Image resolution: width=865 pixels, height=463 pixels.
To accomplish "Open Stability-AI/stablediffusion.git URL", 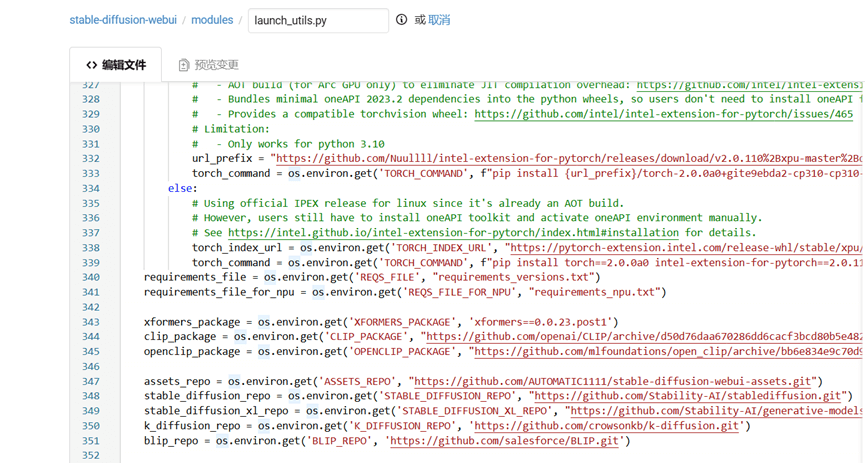I will click(687, 396).
